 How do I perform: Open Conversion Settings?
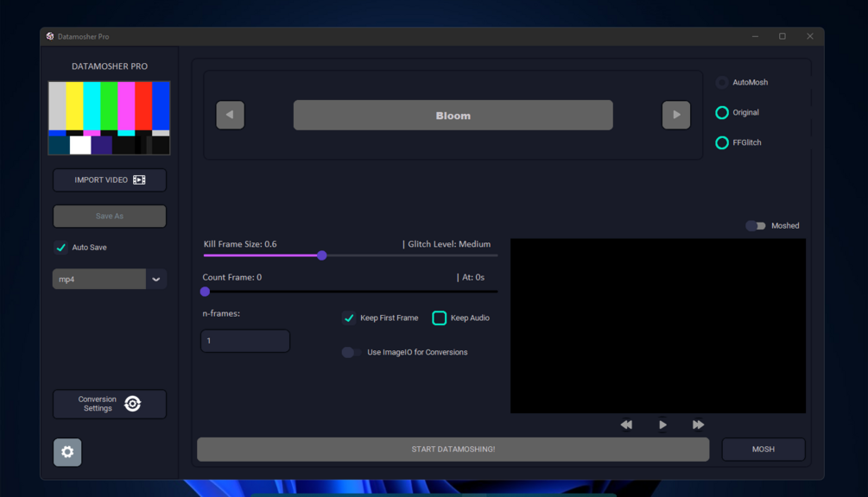pyautogui.click(x=110, y=404)
